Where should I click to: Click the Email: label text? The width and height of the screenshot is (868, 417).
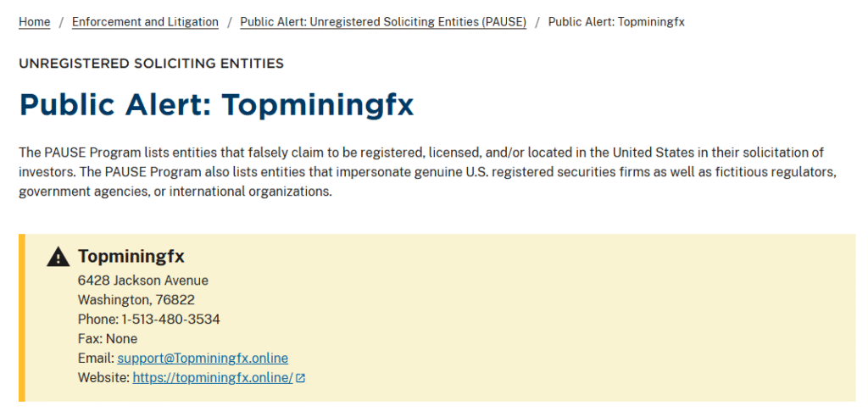[97, 359]
